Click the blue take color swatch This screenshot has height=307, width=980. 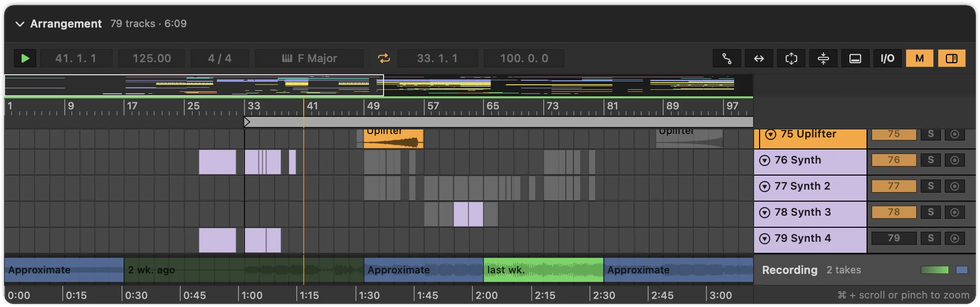pyautogui.click(x=962, y=270)
